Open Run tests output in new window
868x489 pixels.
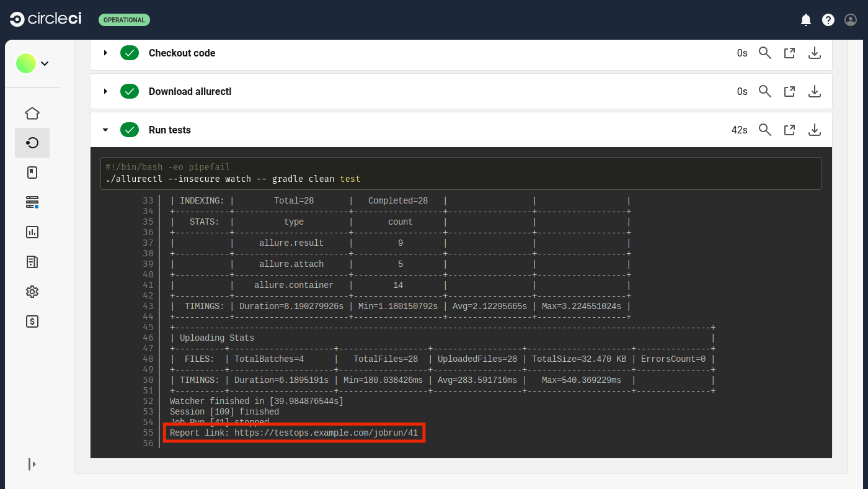(x=789, y=130)
